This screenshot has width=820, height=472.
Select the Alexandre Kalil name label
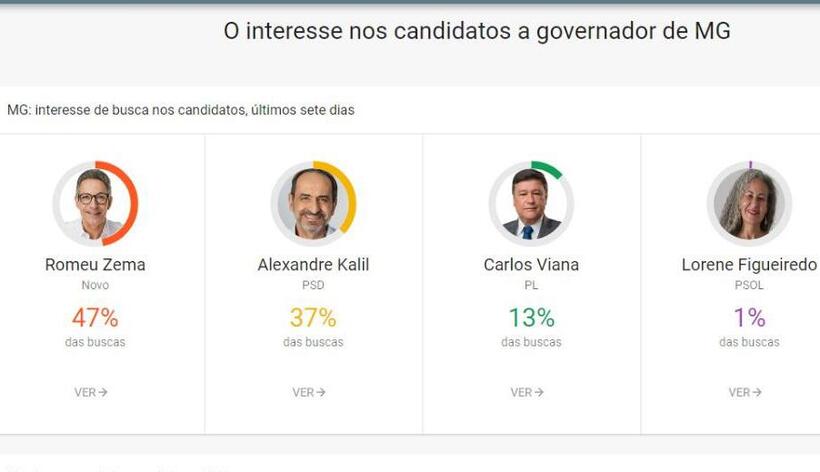pos(313,264)
